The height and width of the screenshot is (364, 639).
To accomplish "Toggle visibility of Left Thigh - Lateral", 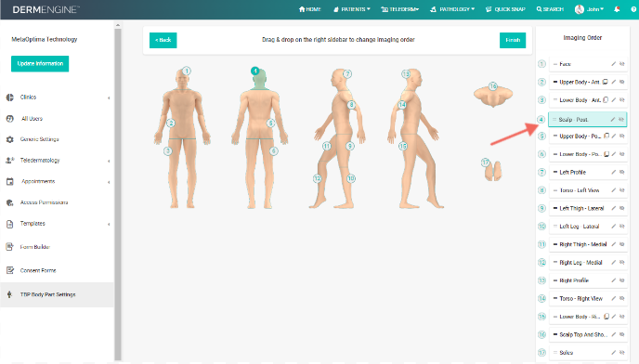I will [x=622, y=208].
